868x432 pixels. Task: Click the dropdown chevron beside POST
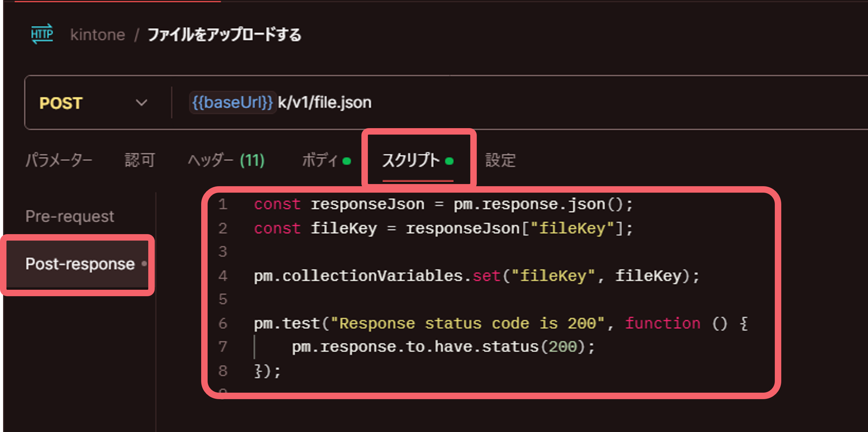tap(141, 103)
